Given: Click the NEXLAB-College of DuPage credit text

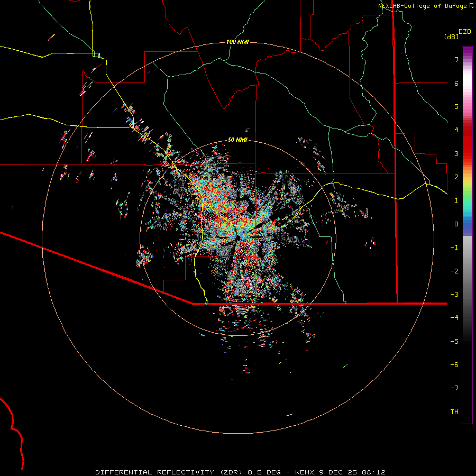Looking at the screenshot, I should [x=422, y=6].
